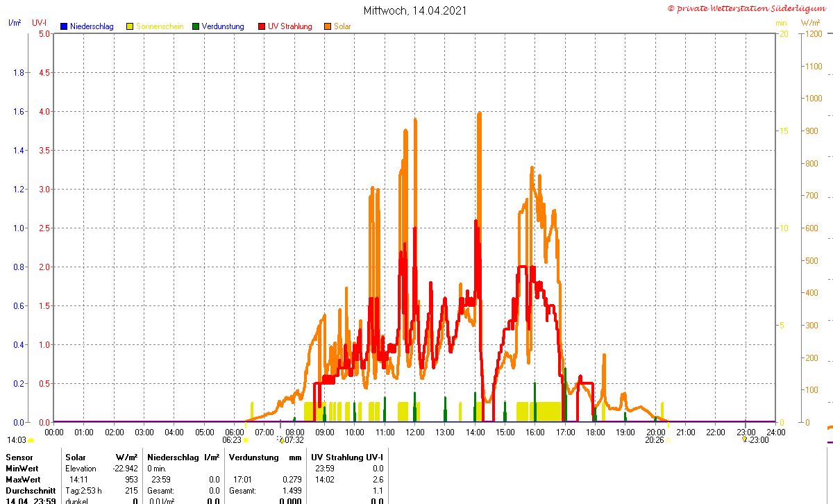The image size is (833, 504).
Task: Click the MaxWert row label
Action: 24,480
